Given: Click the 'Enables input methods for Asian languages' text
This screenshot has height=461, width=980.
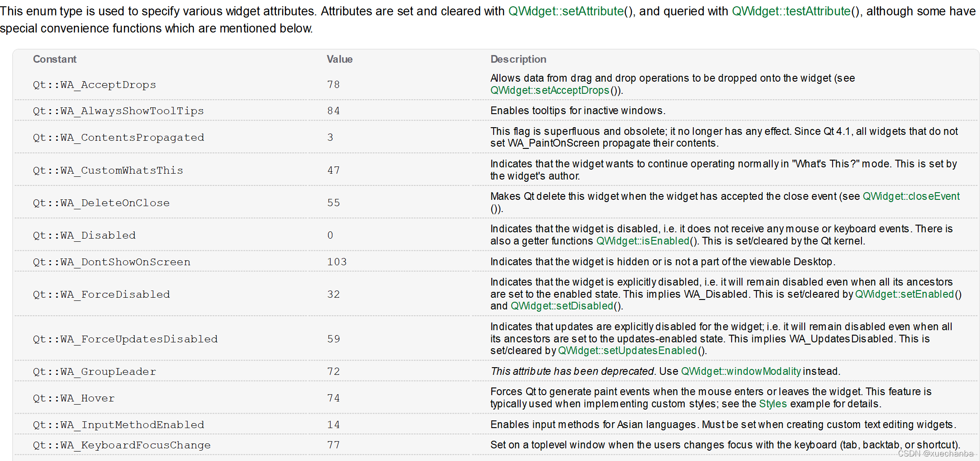Looking at the screenshot, I should (594, 424).
